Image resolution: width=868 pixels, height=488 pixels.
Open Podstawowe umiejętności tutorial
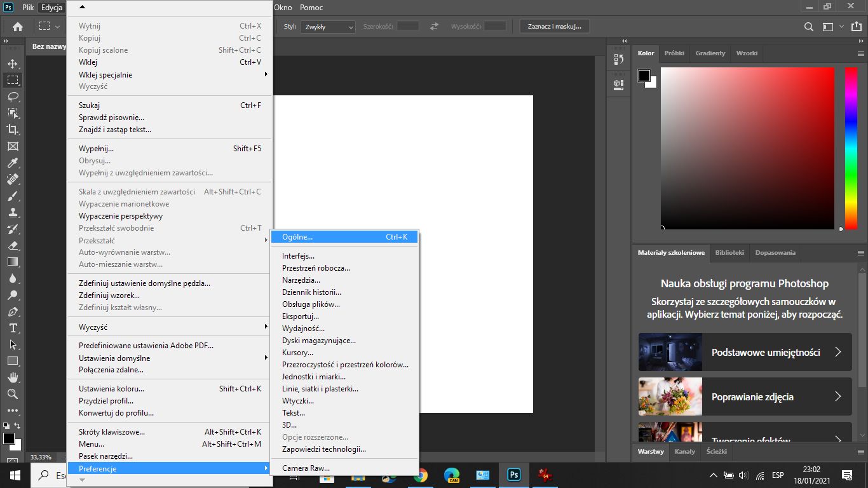coord(745,352)
